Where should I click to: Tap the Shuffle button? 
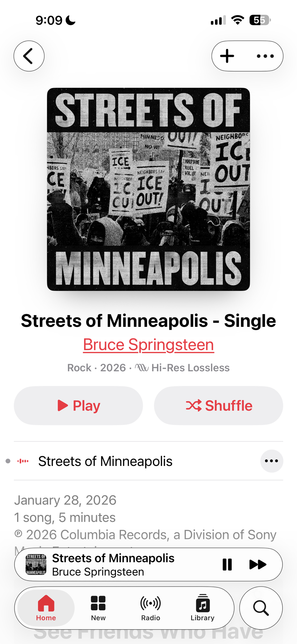pos(218,405)
